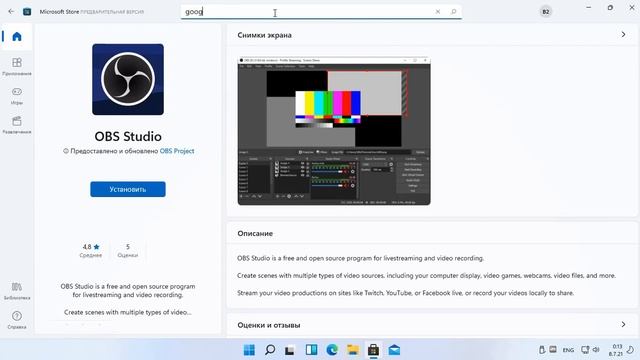This screenshot has width=640, height=360.
Task: Open OBS Project publisher link
Action: point(177,151)
